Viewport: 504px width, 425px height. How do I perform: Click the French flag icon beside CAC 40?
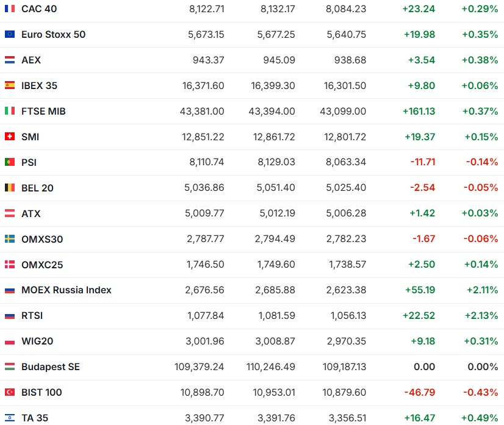pos(9,9)
